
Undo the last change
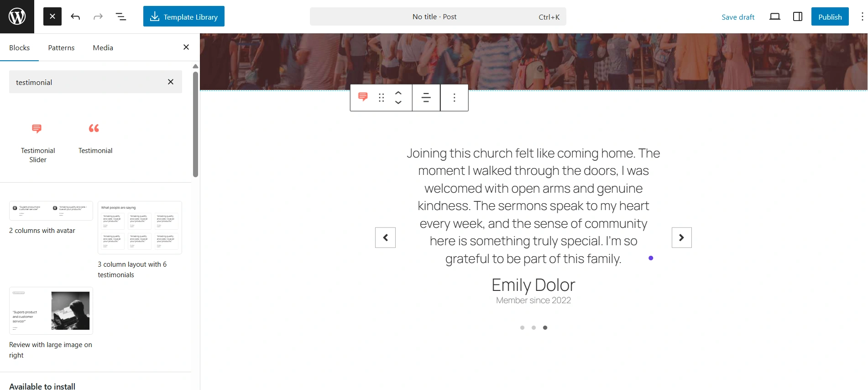[75, 16]
